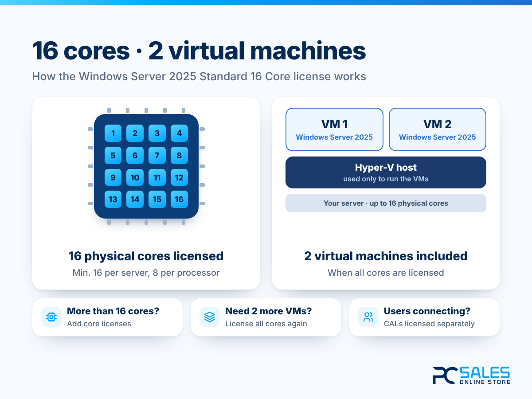Click the VM 2 Windows Server 2025 box

438,129
